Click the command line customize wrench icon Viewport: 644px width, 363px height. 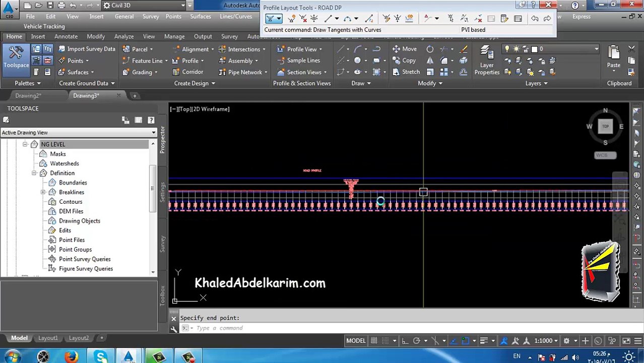tap(174, 329)
